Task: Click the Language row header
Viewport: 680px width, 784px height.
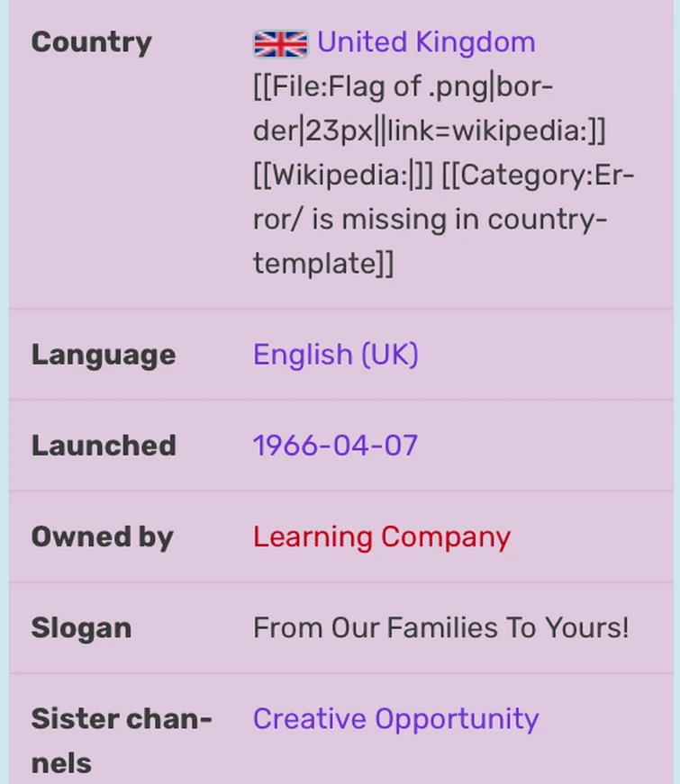Action: pyautogui.click(x=102, y=355)
